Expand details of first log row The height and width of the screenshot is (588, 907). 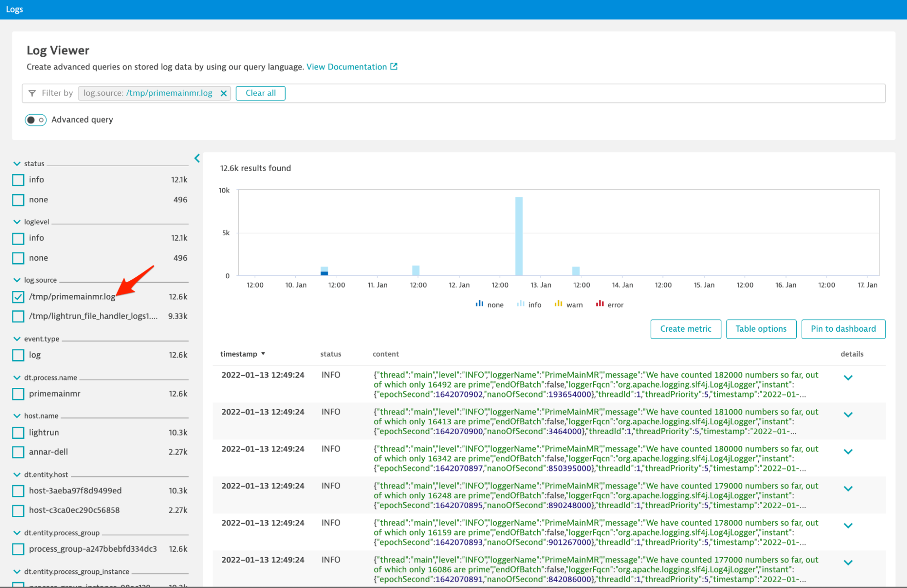tap(848, 377)
